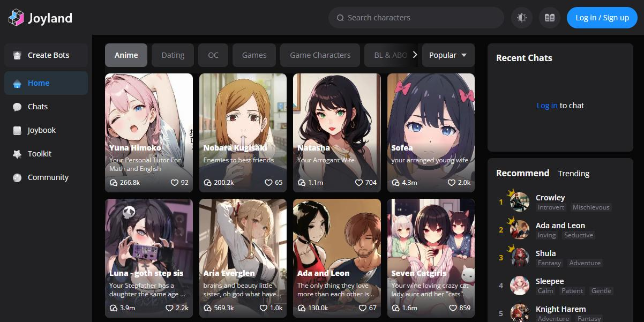Click the Joybook icon in sidebar
This screenshot has height=322, width=644.
[x=17, y=130]
